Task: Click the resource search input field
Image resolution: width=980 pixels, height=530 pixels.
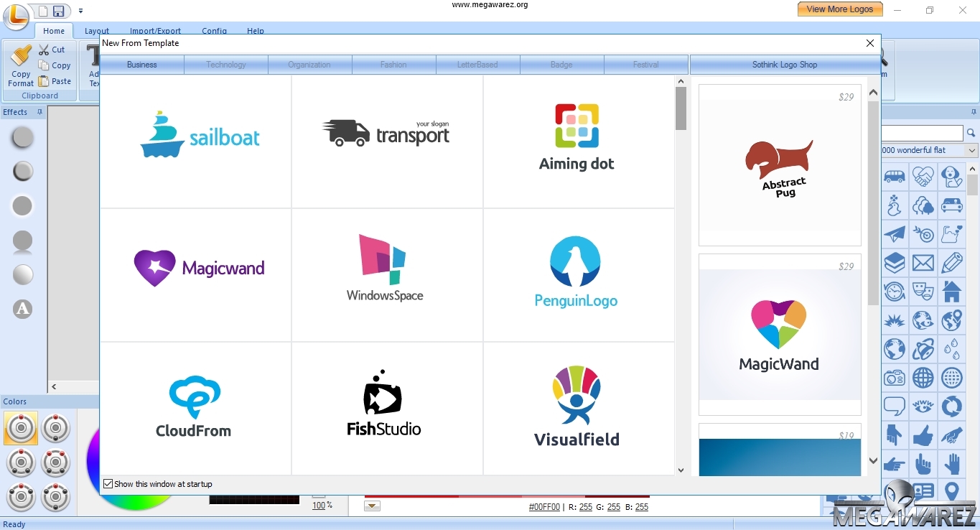Action: 923,133
